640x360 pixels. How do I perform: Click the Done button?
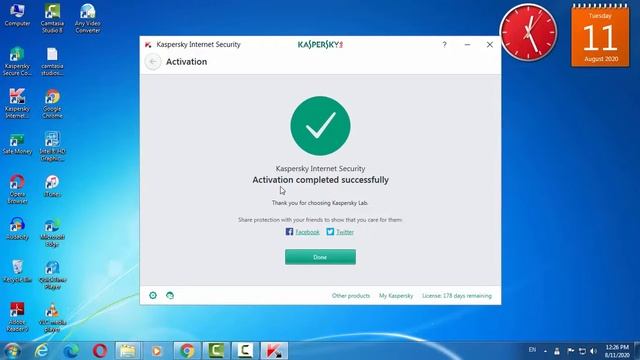coord(320,257)
